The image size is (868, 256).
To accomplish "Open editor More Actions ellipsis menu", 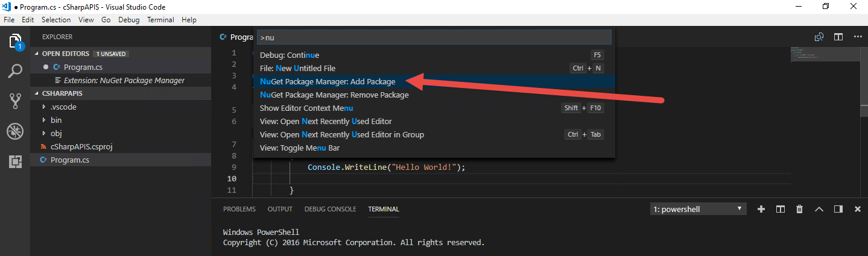I will point(858,37).
